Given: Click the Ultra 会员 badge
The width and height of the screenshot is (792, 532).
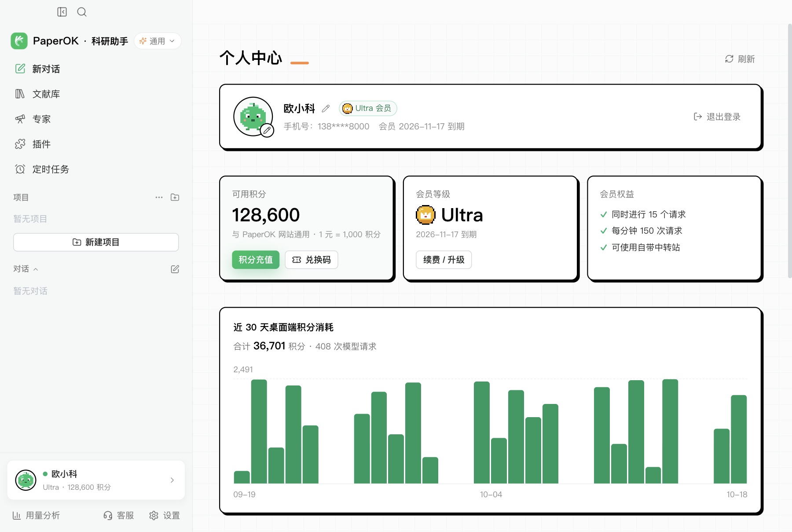Looking at the screenshot, I should click(x=368, y=108).
